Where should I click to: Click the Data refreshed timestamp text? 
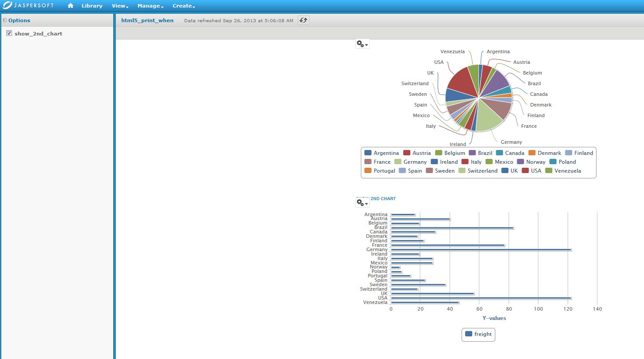[238, 21]
